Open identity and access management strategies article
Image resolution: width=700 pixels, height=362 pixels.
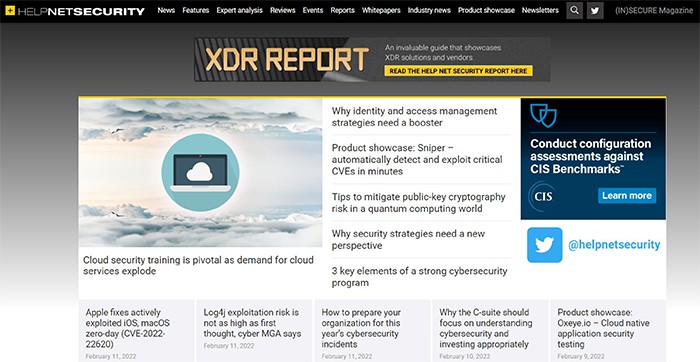[x=414, y=117]
